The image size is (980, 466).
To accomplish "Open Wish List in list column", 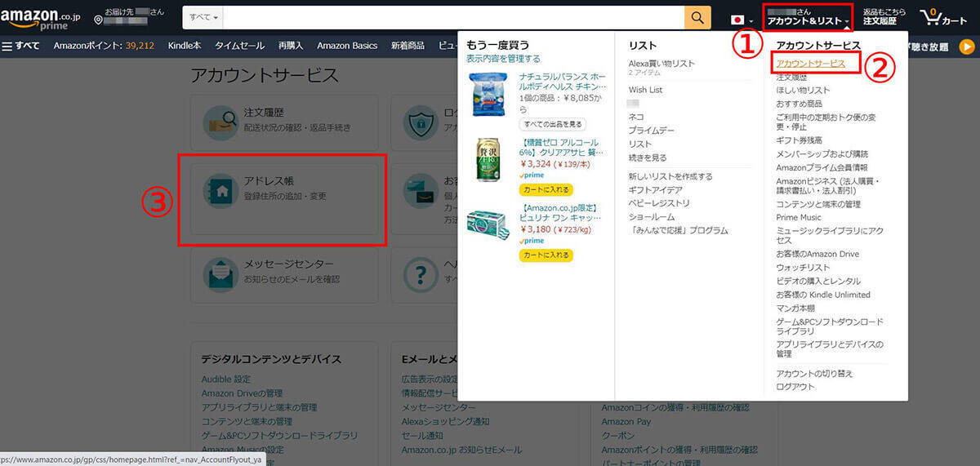I will point(645,90).
